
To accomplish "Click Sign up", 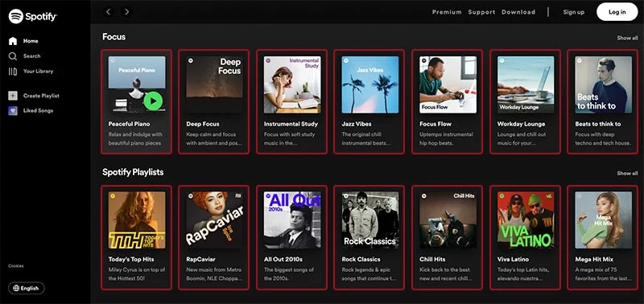I will (574, 12).
